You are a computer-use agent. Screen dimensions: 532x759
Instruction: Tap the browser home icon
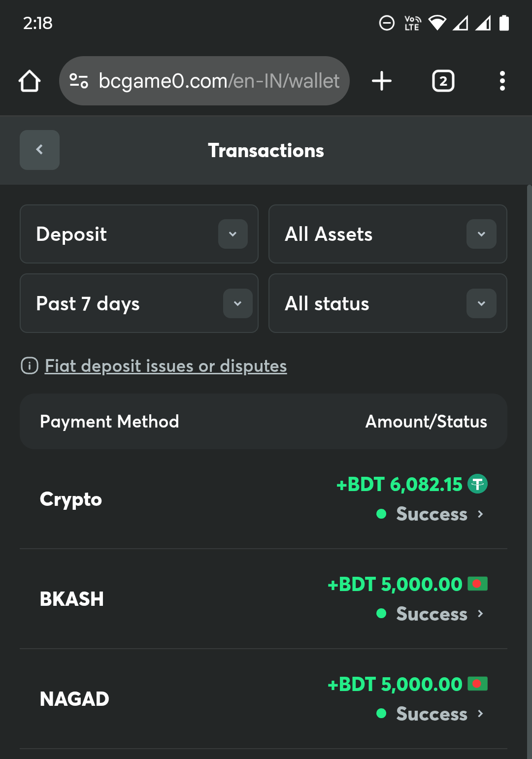[30, 81]
